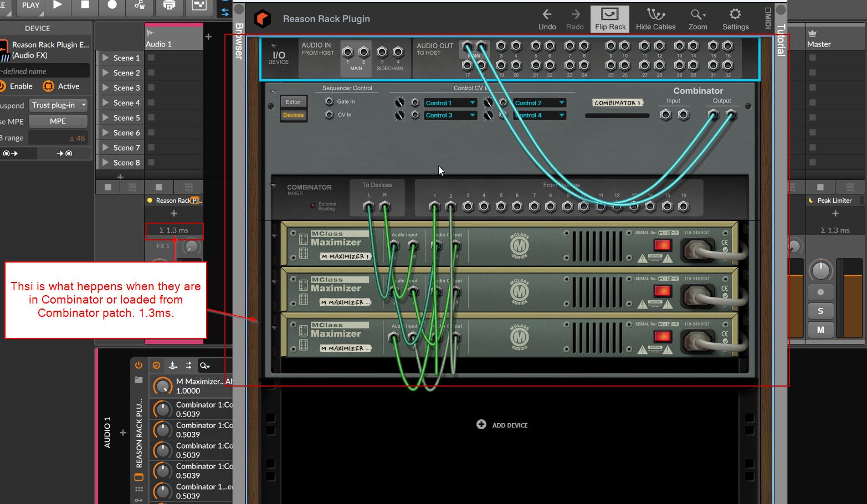The width and height of the screenshot is (867, 504).
Task: Add a new scene with plus below Scene 8
Action: [x=120, y=177]
